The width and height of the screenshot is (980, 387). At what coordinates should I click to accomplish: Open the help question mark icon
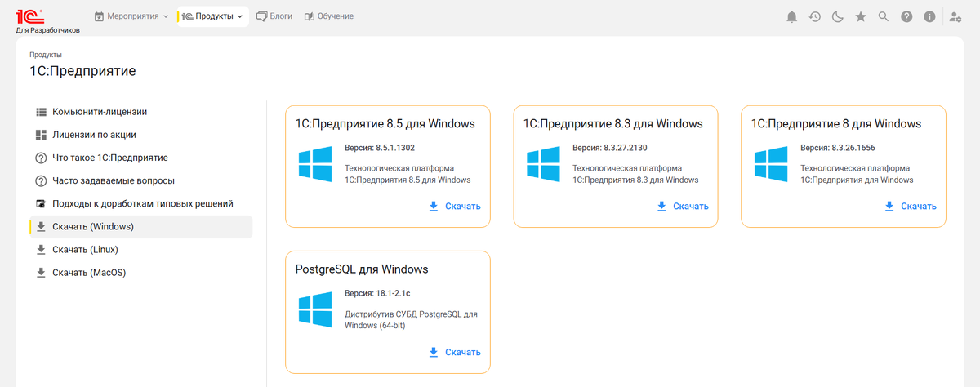click(906, 16)
